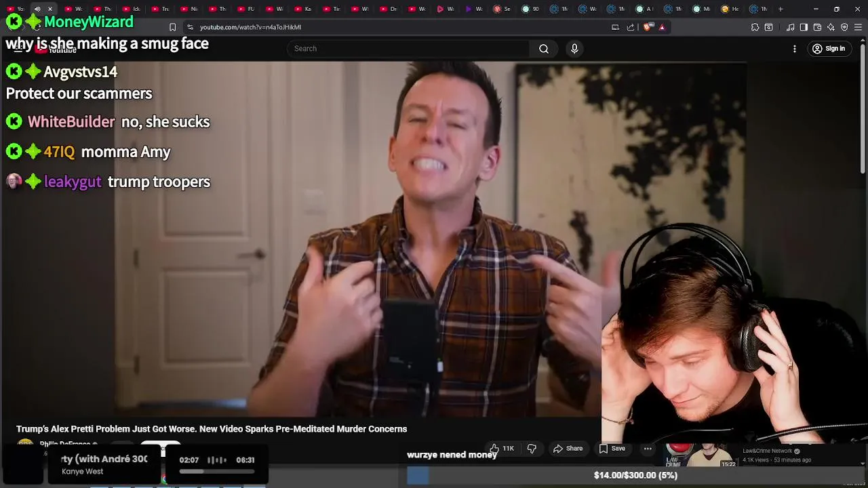Click the YouTube search magnifier button
Viewport: 868px width, 488px height.
point(544,49)
